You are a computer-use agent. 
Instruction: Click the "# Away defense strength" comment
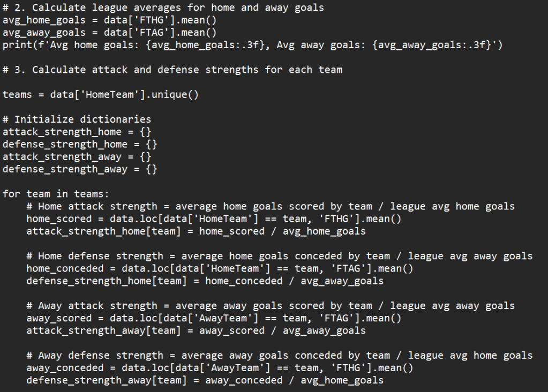[x=279, y=356]
